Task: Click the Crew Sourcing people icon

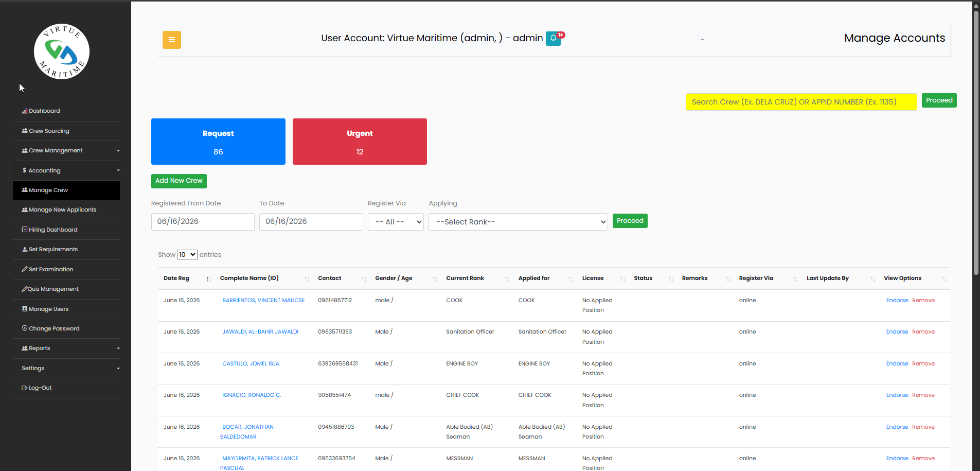Action: coord(25,131)
